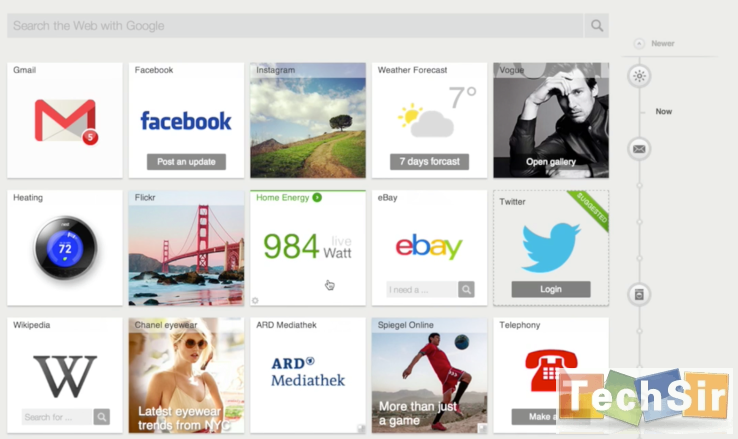This screenshot has height=439, width=738.
Task: Click the Twitter bird logo
Action: pyautogui.click(x=551, y=247)
